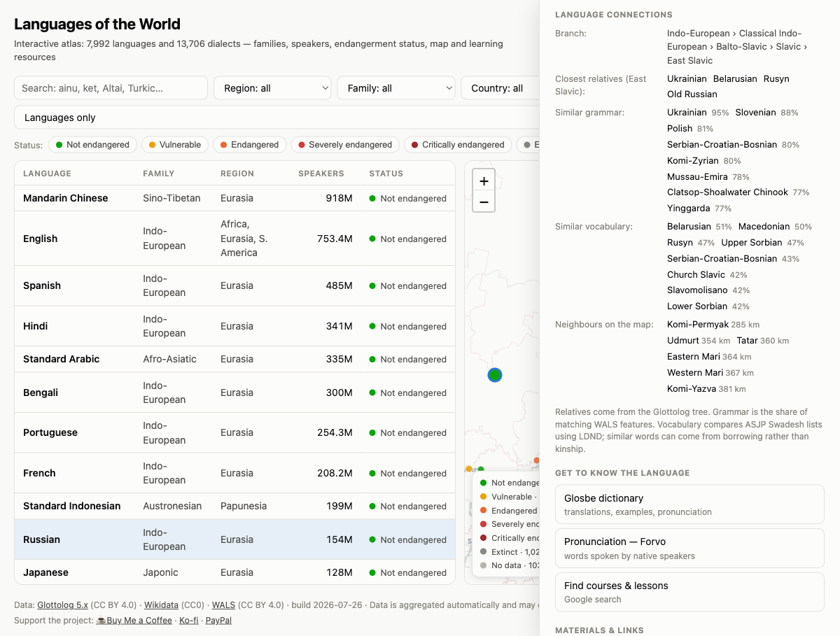Sort by SPEAKERS column header
Screen dimensions: 840x636
click(321, 174)
